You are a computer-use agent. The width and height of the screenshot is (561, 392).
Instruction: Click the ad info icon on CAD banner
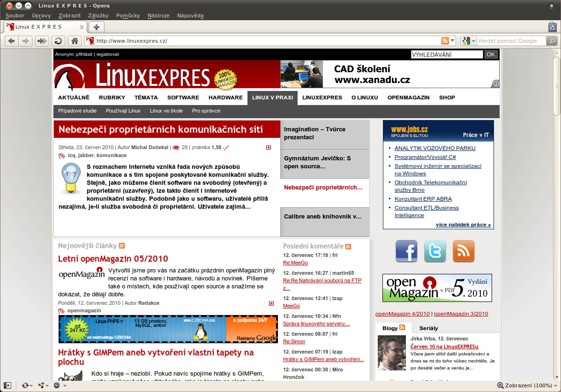pyautogui.click(x=496, y=84)
